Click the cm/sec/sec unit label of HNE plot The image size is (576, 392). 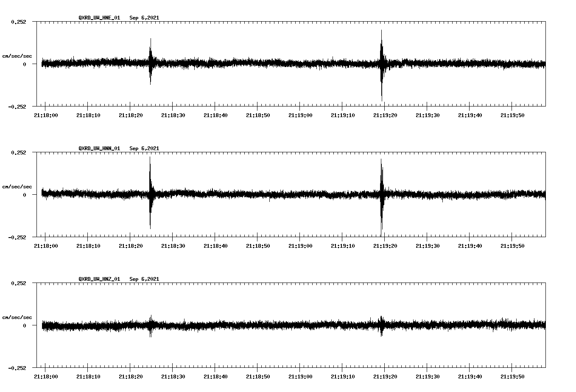tap(17, 56)
